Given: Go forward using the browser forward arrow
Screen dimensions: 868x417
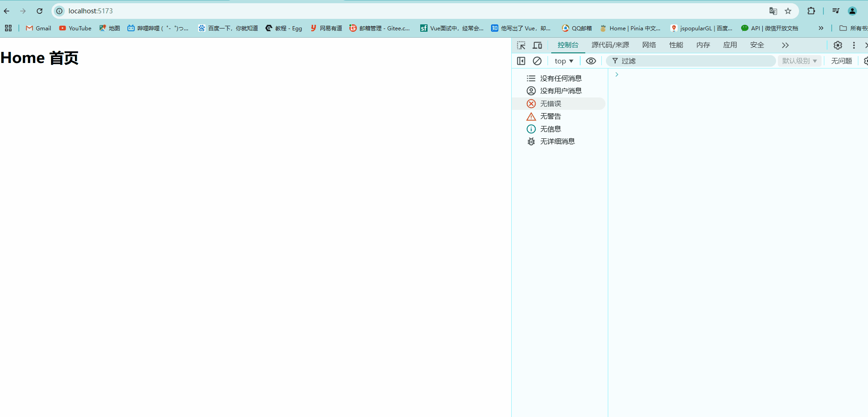Looking at the screenshot, I should tap(23, 11).
